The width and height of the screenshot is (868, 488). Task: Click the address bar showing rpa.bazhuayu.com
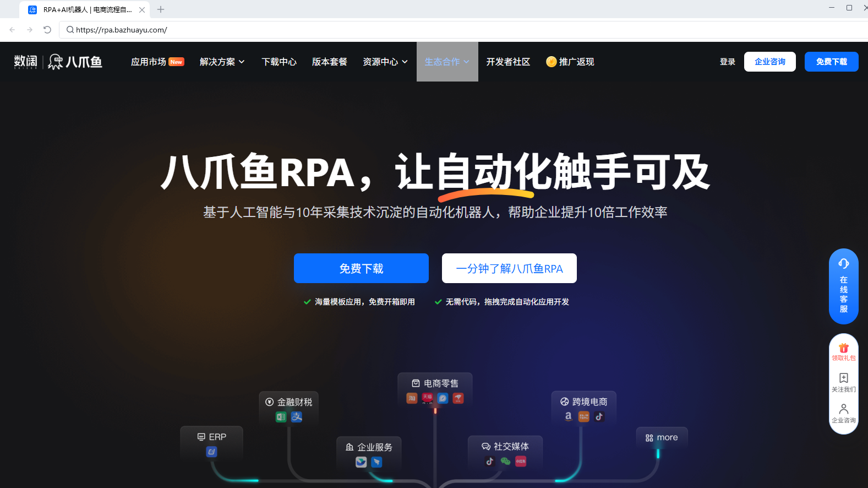pos(462,30)
